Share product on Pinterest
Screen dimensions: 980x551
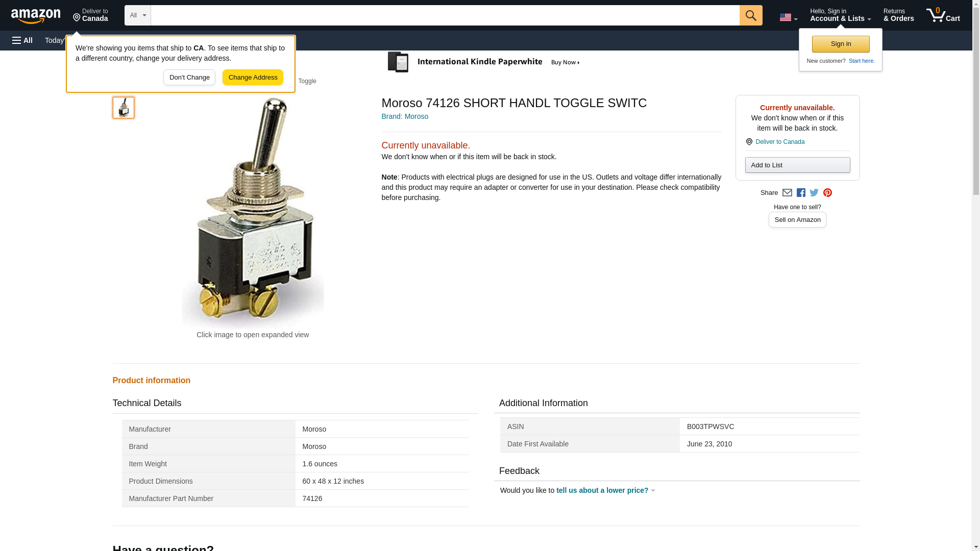pos(827,193)
